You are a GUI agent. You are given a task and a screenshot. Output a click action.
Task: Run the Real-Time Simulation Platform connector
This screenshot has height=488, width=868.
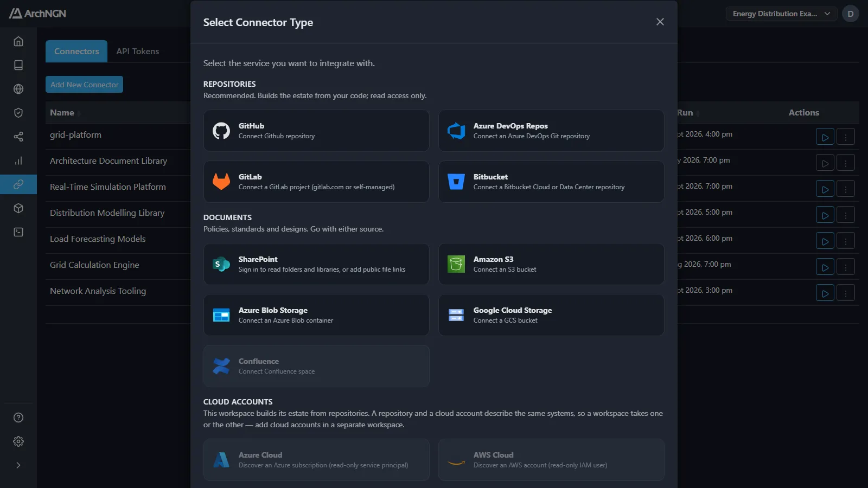click(825, 189)
